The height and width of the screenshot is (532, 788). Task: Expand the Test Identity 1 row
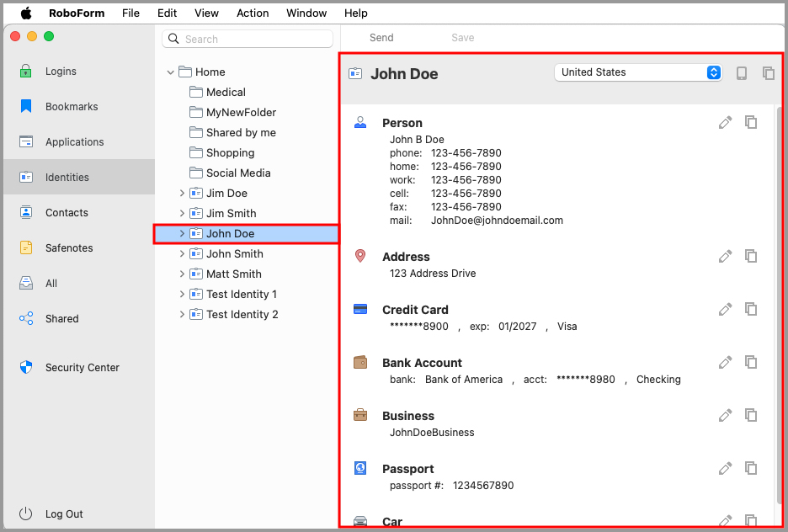tap(182, 294)
